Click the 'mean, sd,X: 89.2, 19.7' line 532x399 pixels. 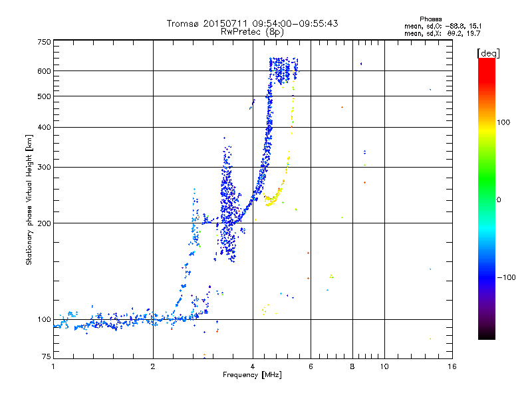(442, 34)
